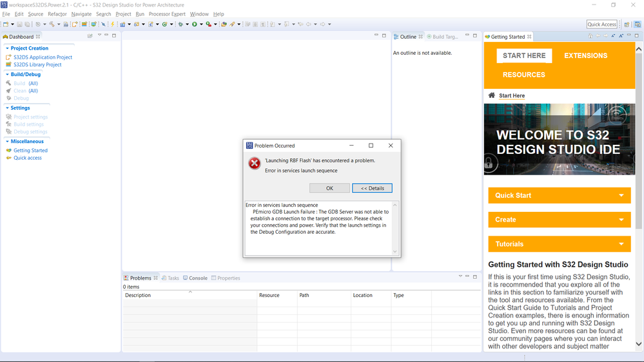This screenshot has width=644, height=362.
Task: Select the EXTENSIONS tab in Getting Started
Action: coord(585,55)
